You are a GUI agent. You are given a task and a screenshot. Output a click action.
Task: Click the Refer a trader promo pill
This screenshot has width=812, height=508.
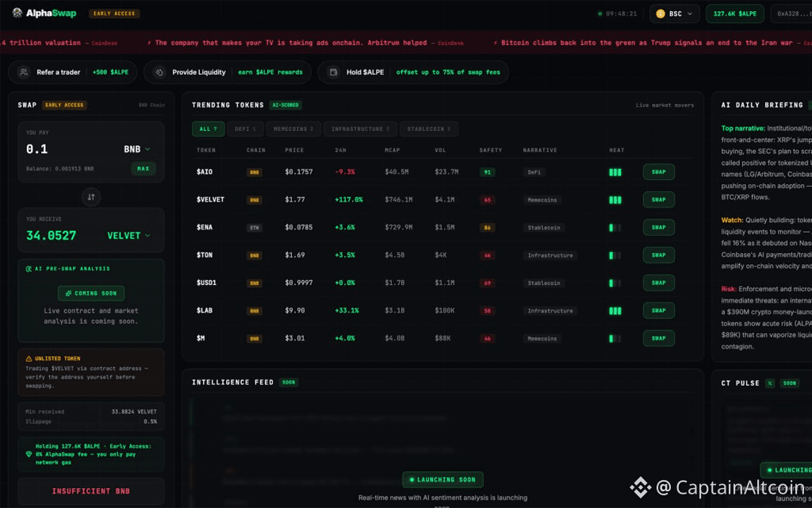(72, 72)
